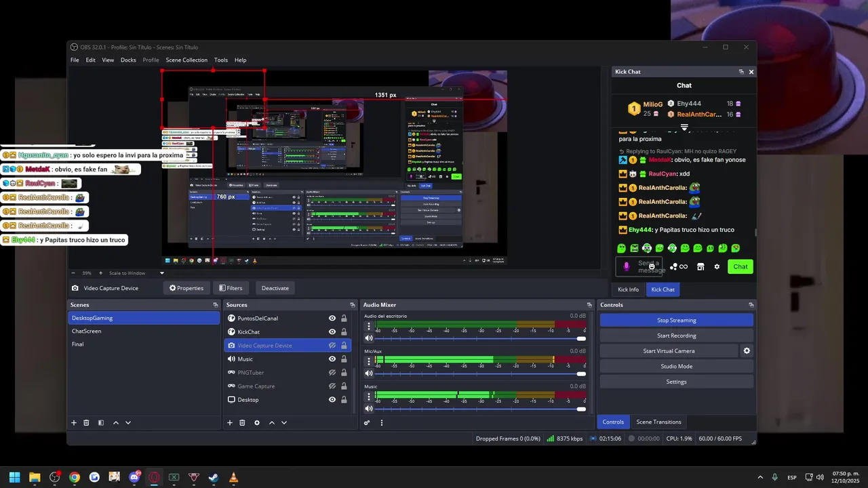Switch to the Scene Transitions tab
The height and width of the screenshot is (488, 868).
coord(658,422)
